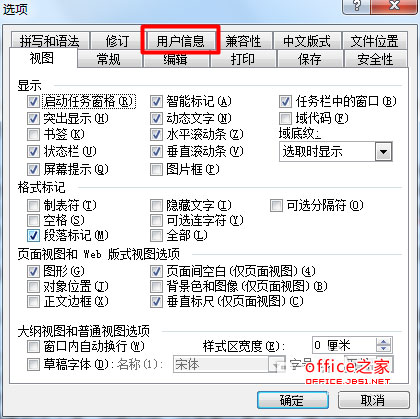Uncheck the 段落标记 option
Viewport: 420px width, 419px height.
tap(33, 236)
